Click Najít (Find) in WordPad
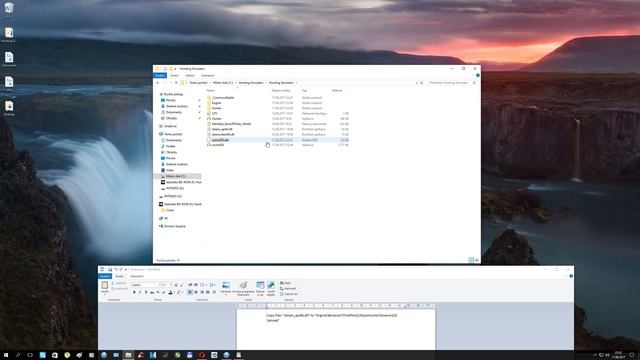Screen dimensions: 640x360 tap(285, 283)
